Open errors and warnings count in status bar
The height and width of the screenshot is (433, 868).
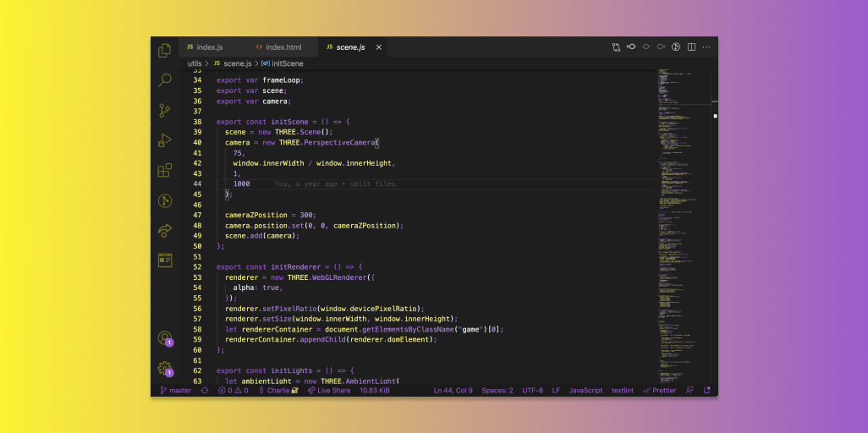233,391
